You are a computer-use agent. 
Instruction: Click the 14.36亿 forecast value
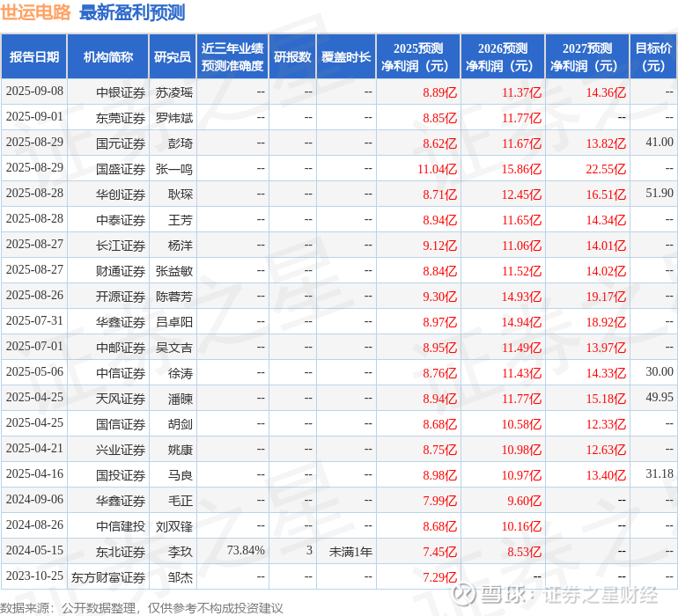coord(606,92)
